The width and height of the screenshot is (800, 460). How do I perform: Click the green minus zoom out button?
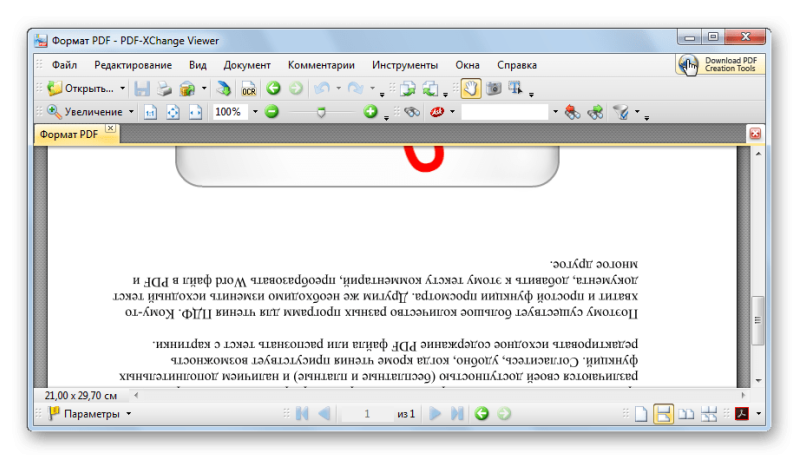coord(272,112)
